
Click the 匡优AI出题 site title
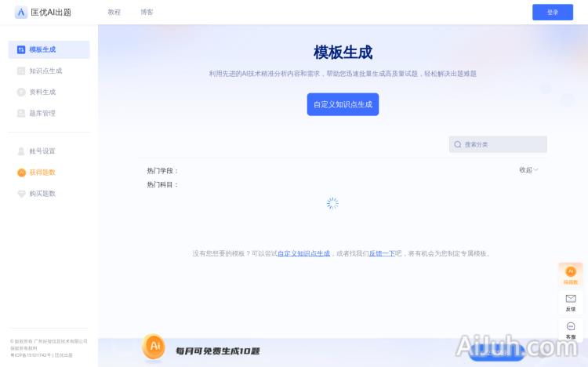click(51, 13)
